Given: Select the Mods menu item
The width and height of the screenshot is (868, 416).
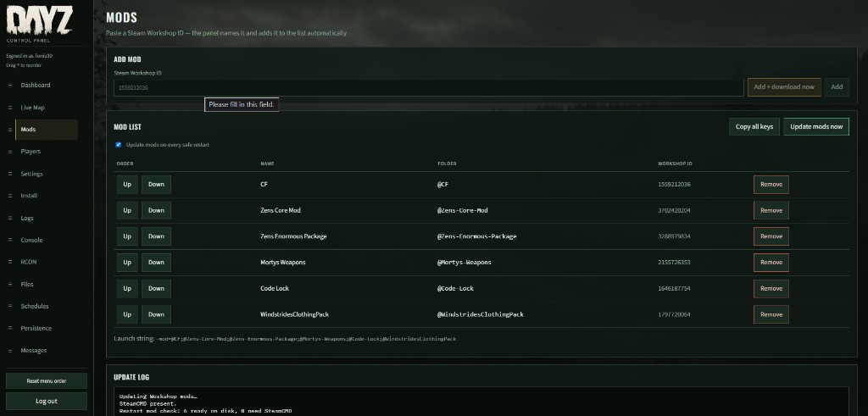Looking at the screenshot, I should tap(47, 130).
